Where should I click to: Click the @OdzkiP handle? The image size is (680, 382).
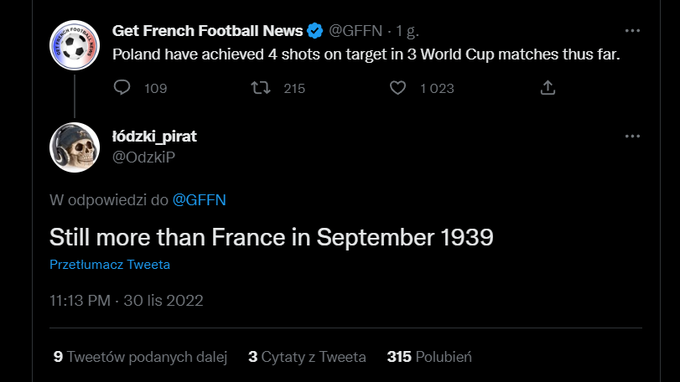click(144, 157)
